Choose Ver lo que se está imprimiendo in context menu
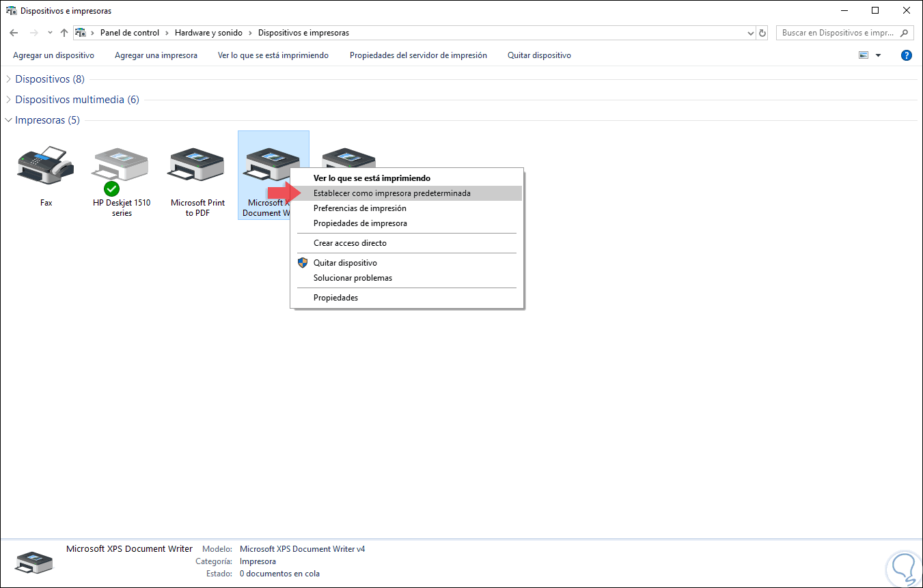The width and height of the screenshot is (923, 588). pyautogui.click(x=407, y=178)
